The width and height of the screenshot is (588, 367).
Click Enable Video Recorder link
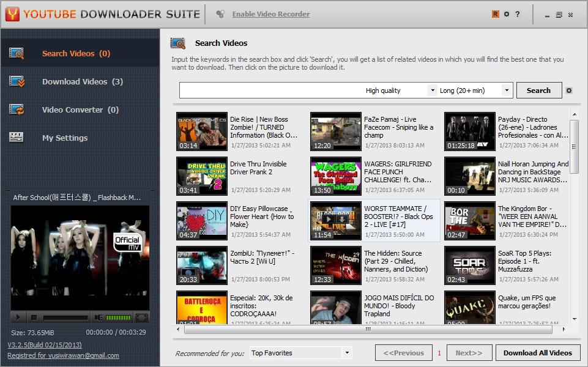pos(271,14)
